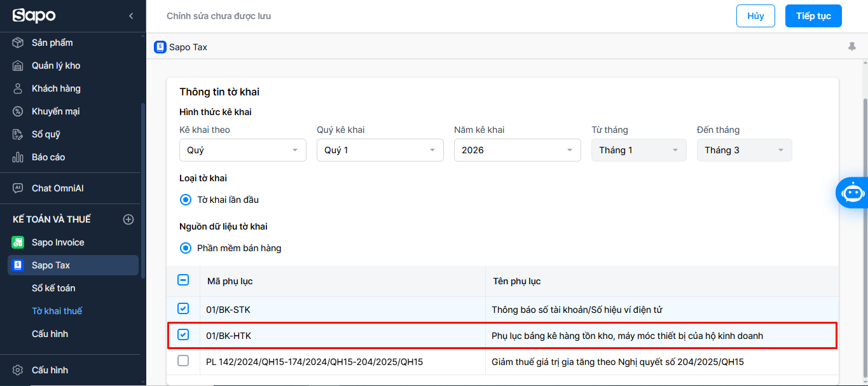Click the Sản phẩm box icon in sidebar
Viewport: 868px width, 386px height.
tap(18, 43)
